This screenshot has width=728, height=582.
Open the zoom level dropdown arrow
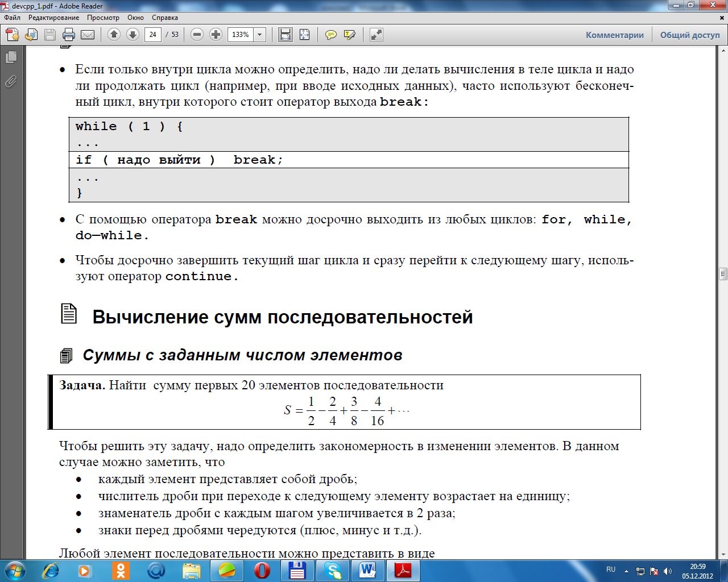[x=260, y=35]
